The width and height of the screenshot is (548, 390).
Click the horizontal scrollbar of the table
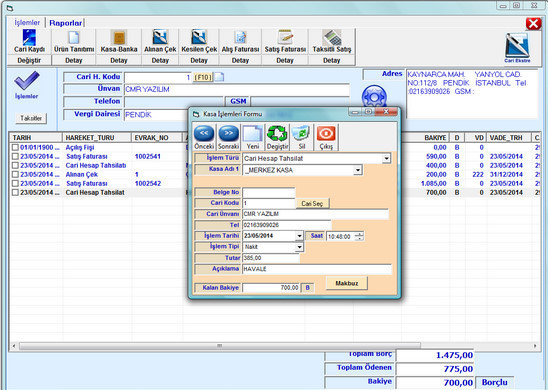220,346
